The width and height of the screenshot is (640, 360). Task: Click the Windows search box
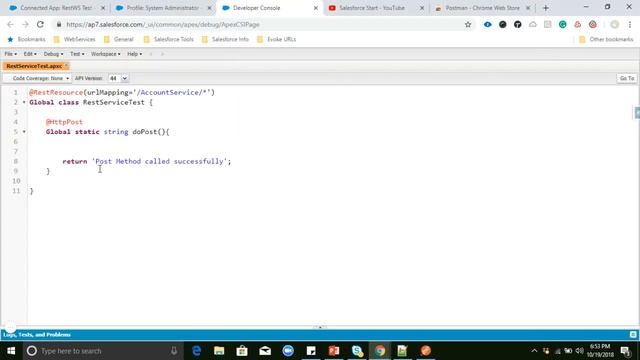[x=102, y=351]
